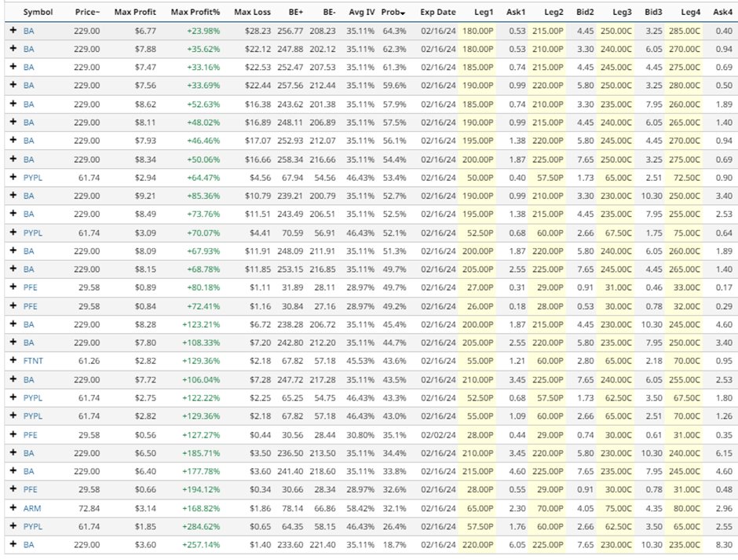Select the 72.50C Leg4 cell
This screenshot has width=738, height=560.
[687, 178]
